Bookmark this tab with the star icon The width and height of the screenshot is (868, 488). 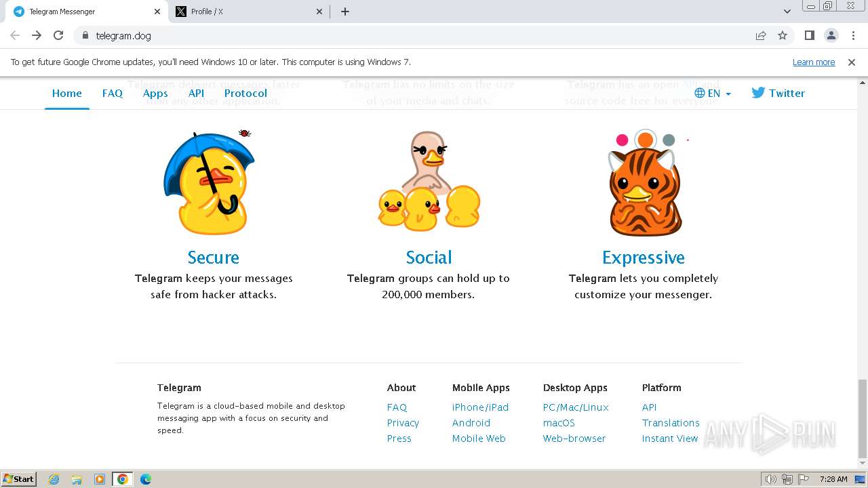[783, 35]
